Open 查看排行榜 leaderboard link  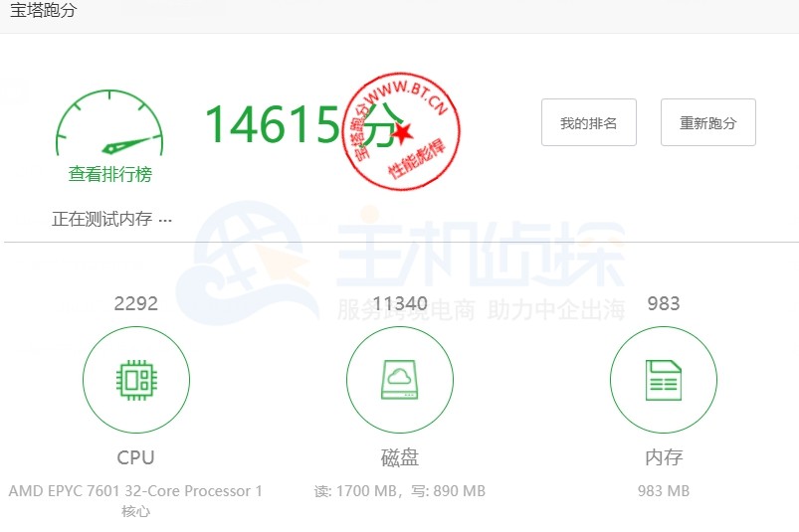pyautogui.click(x=110, y=174)
